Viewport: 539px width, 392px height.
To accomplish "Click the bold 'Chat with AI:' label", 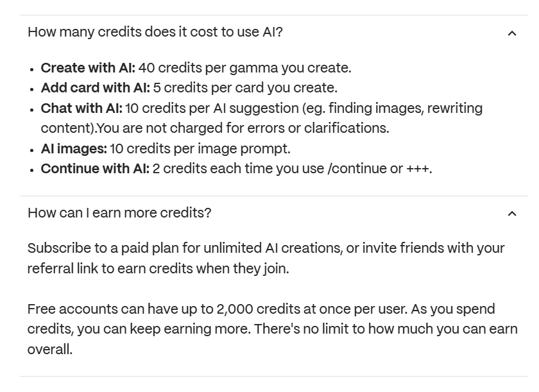I will point(81,108).
